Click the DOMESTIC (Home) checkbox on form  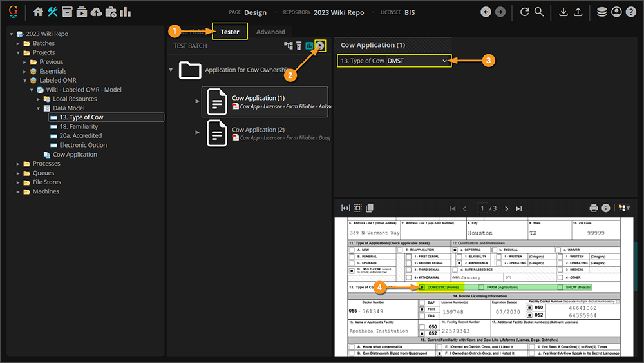(x=422, y=288)
